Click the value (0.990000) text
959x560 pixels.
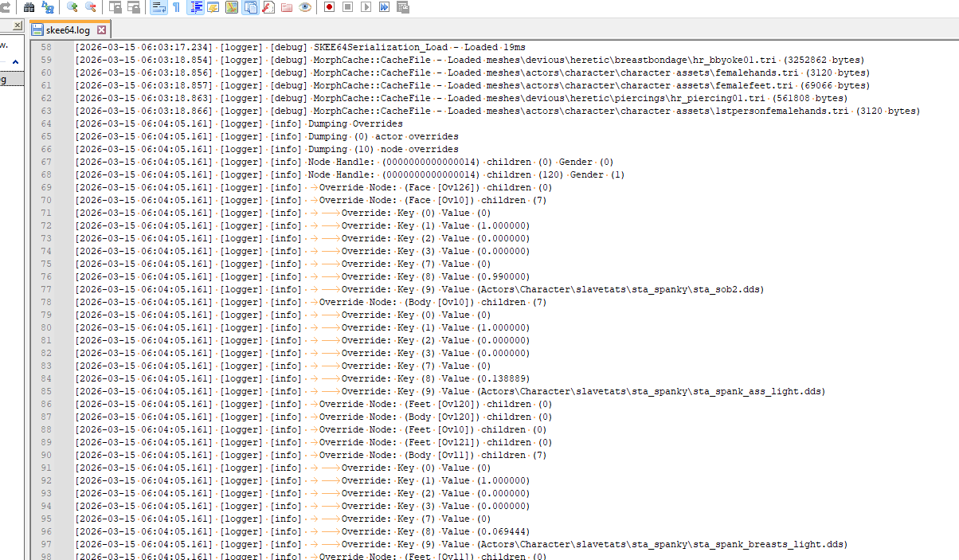point(503,276)
